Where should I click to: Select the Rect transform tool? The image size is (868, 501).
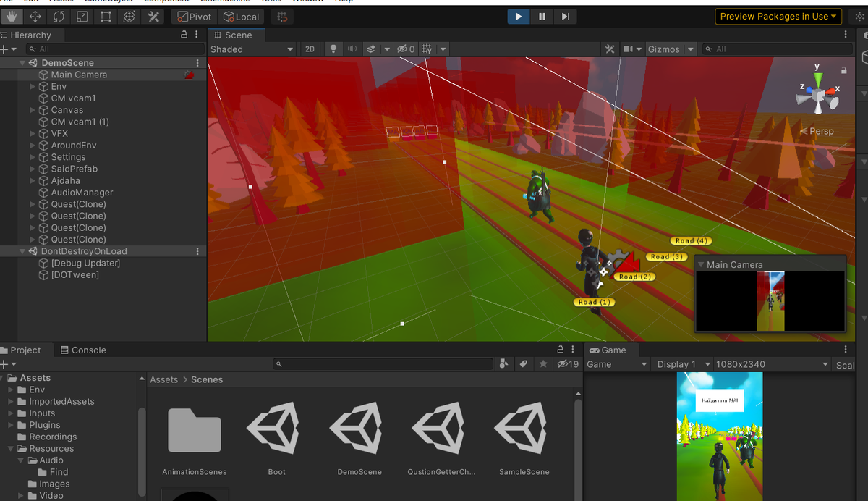pos(106,16)
